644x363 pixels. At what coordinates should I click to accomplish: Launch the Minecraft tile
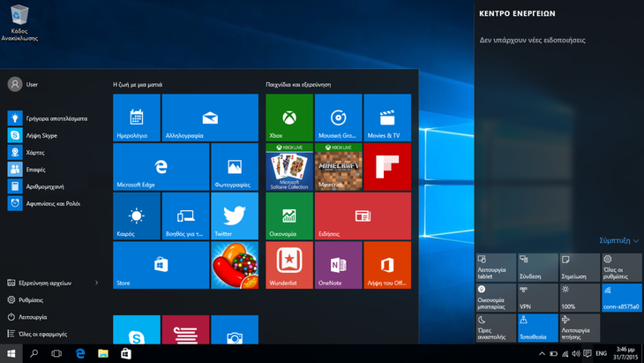pos(339,167)
